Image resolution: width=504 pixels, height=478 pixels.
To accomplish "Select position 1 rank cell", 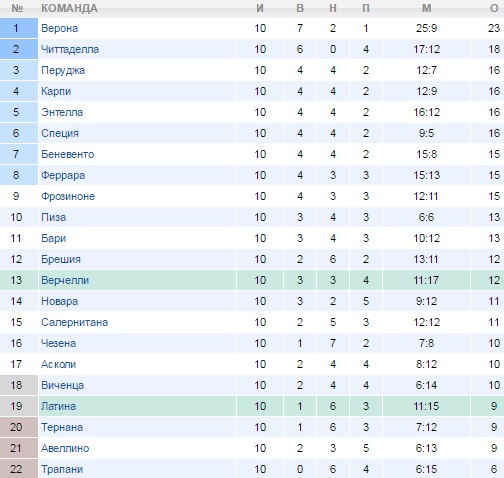I will 19,28.
